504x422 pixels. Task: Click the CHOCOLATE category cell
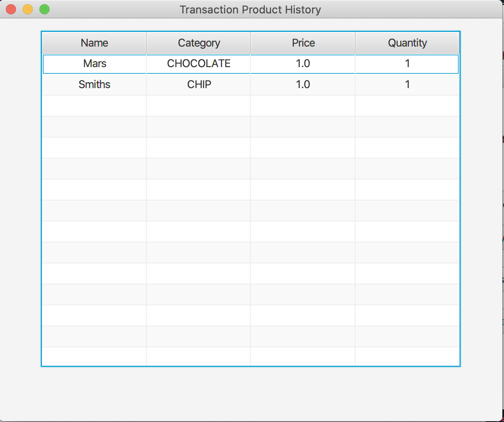pyautogui.click(x=198, y=63)
